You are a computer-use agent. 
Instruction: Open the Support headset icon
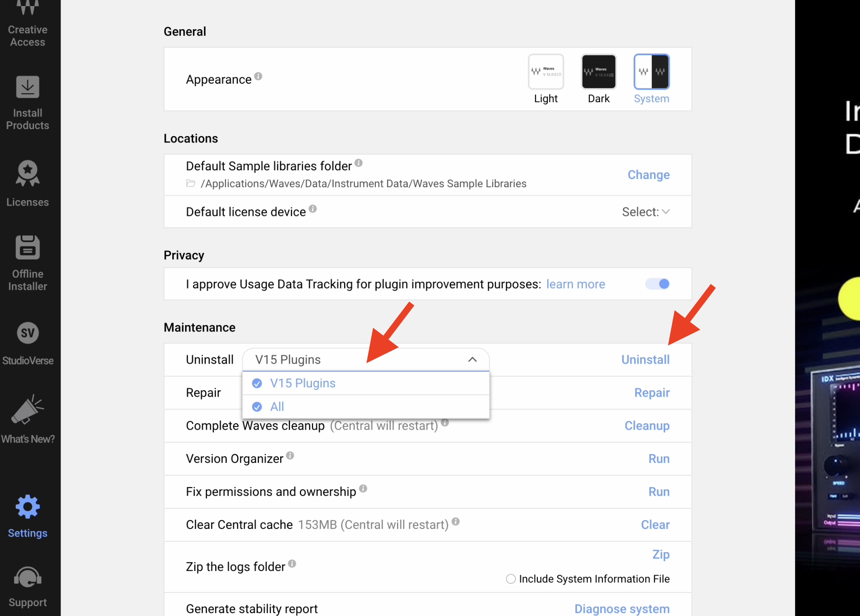point(27,578)
